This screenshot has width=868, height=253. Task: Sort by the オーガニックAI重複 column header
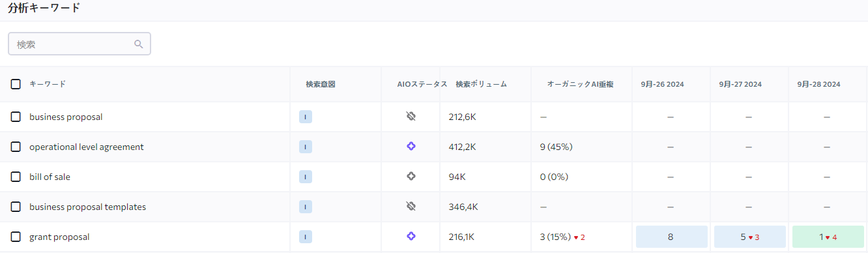581,84
